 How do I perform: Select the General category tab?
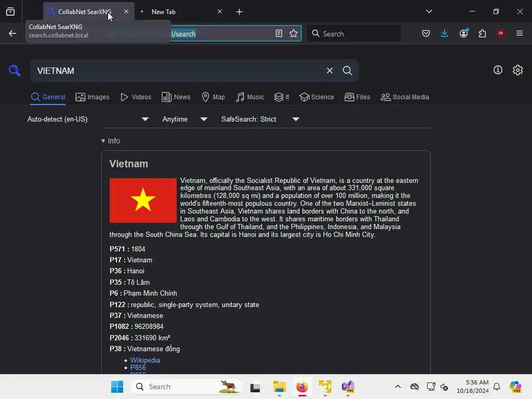48,97
